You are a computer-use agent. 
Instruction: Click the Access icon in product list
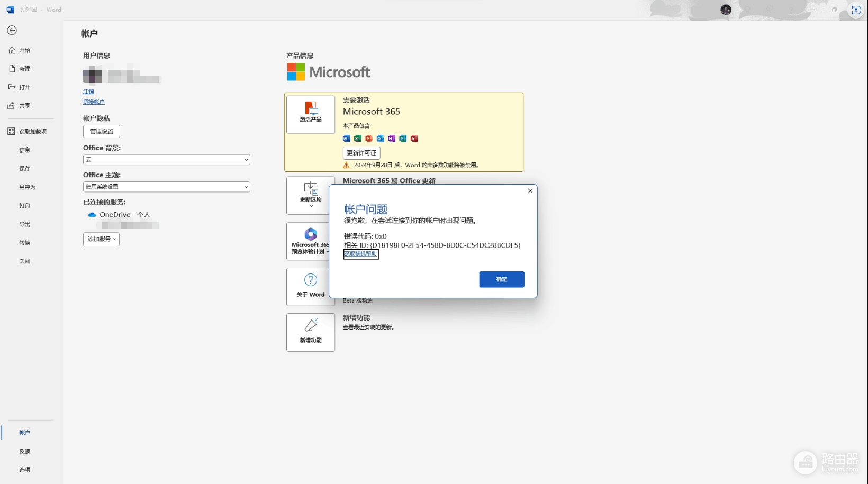[414, 139]
